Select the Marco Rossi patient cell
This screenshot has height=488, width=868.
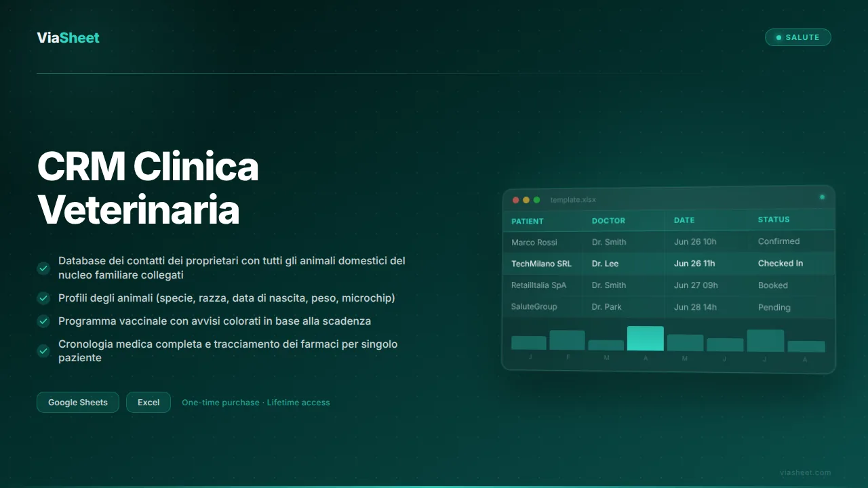(534, 243)
